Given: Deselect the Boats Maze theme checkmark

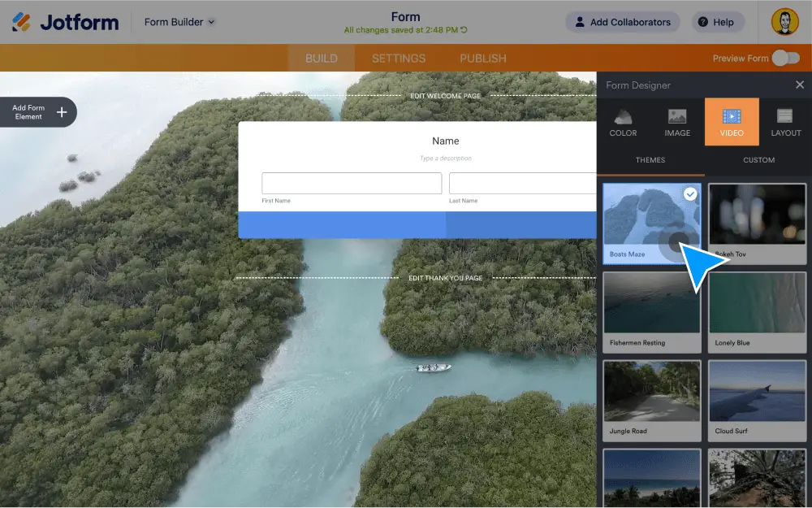Looking at the screenshot, I should pyautogui.click(x=691, y=194).
